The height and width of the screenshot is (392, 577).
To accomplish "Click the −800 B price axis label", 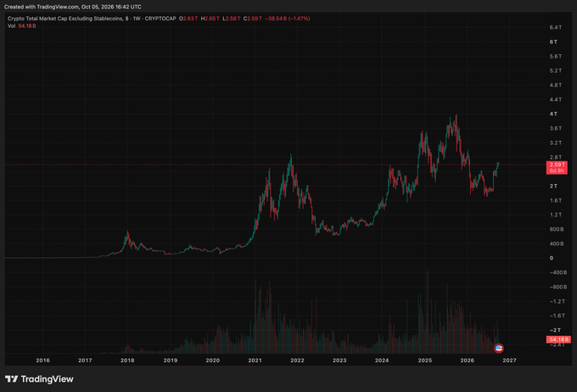I will click(558, 287).
